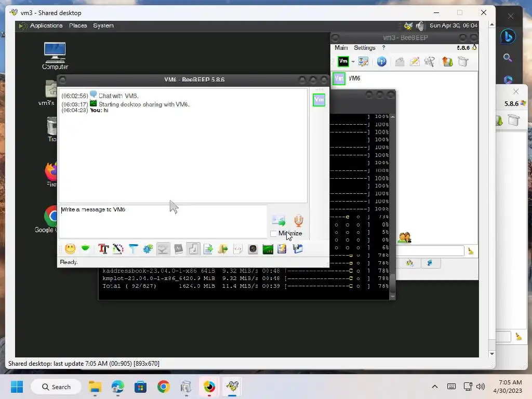This screenshot has width=532, height=399.
Task: Click broom clear icon beside BeeBEEP search field
Action: coord(471,251)
